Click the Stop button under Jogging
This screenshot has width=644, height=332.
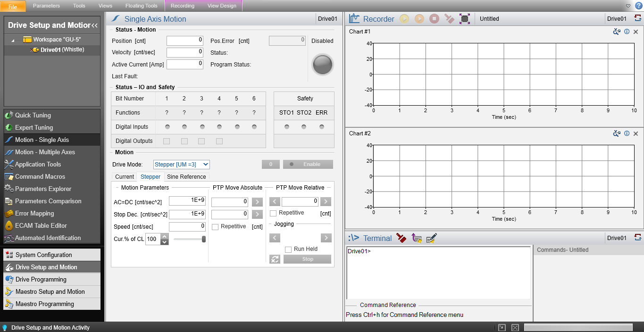[x=308, y=259]
